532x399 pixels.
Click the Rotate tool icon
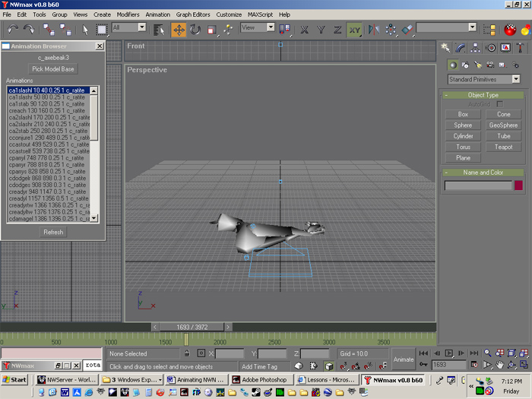[x=195, y=30]
